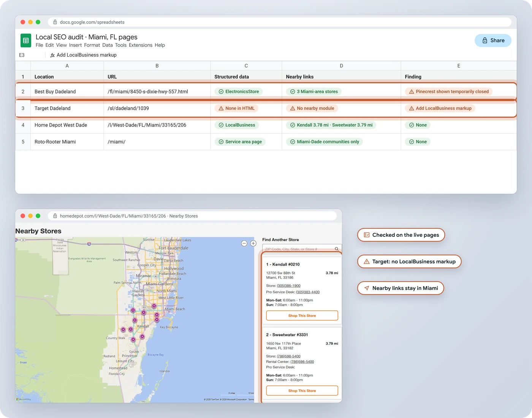This screenshot has height=418, width=532.
Task: Click Shop This Store for Sweetwater #3331
Action: coord(302,391)
